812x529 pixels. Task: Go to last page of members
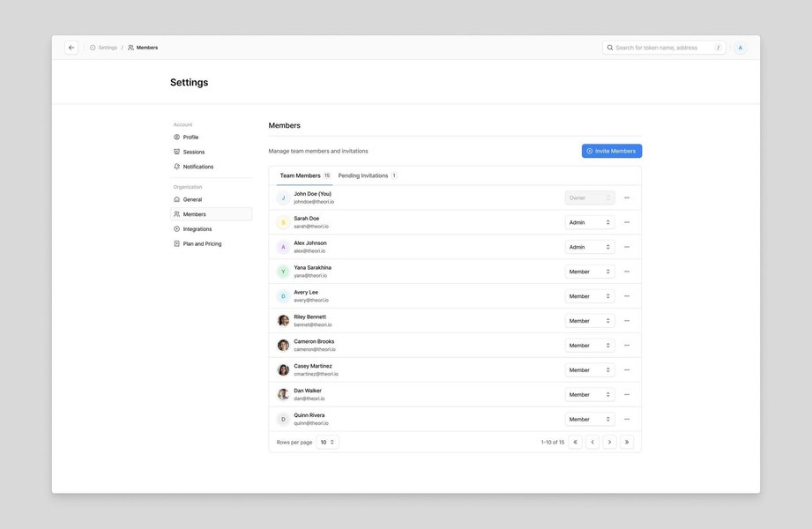click(x=627, y=443)
